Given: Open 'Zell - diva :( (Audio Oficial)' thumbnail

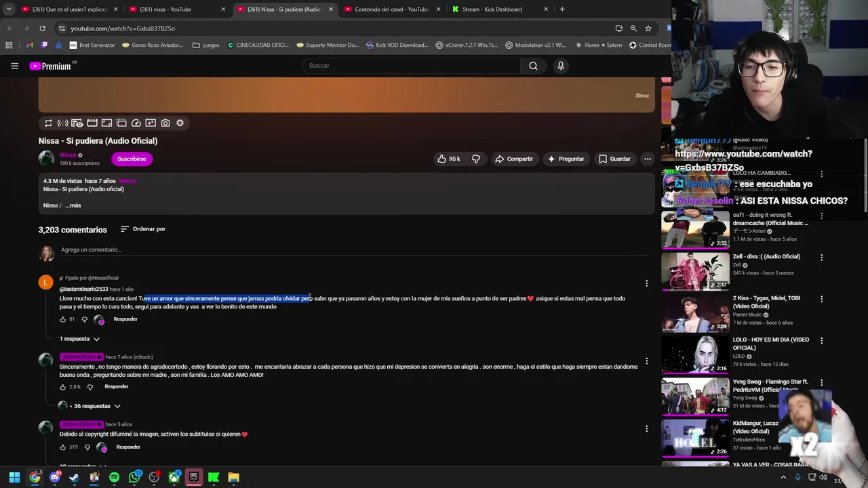Looking at the screenshot, I should tap(695, 270).
